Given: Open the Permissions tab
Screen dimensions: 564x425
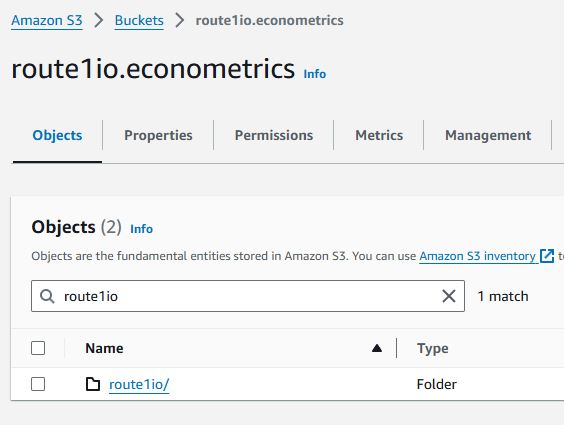Looking at the screenshot, I should [274, 136].
